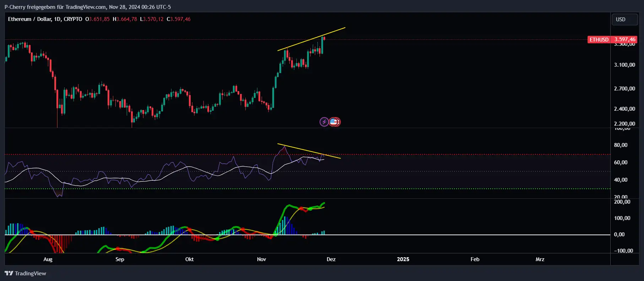The height and width of the screenshot is (281, 644).
Task: Click the 2.200,00 price axis label
Action: pyautogui.click(x=624, y=124)
